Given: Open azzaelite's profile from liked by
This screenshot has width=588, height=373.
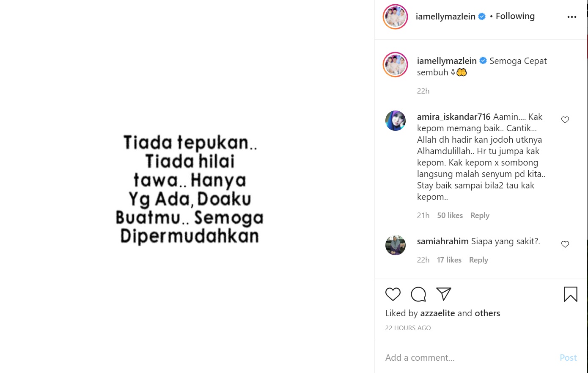Looking at the screenshot, I should coord(437,313).
